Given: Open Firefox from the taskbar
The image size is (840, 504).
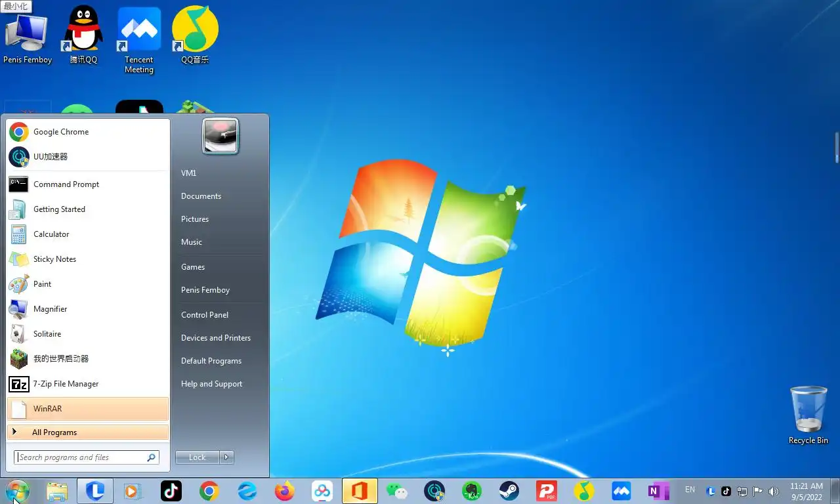Looking at the screenshot, I should click(x=285, y=491).
